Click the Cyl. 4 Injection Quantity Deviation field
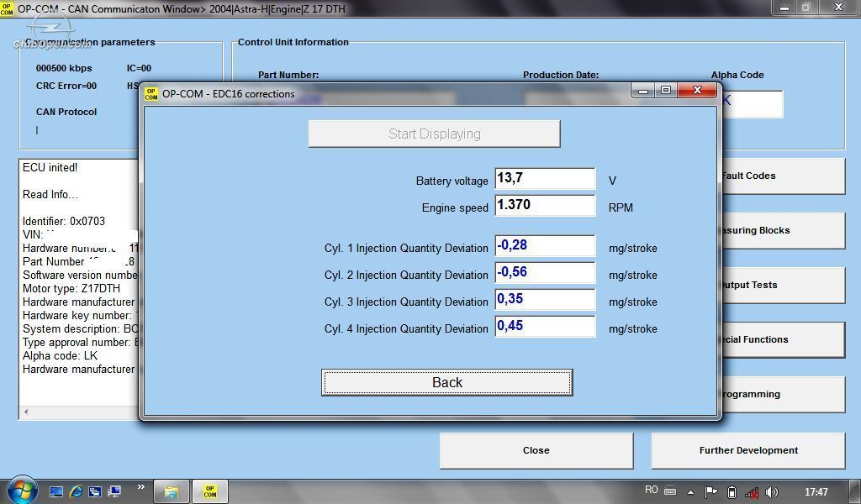 pos(545,326)
